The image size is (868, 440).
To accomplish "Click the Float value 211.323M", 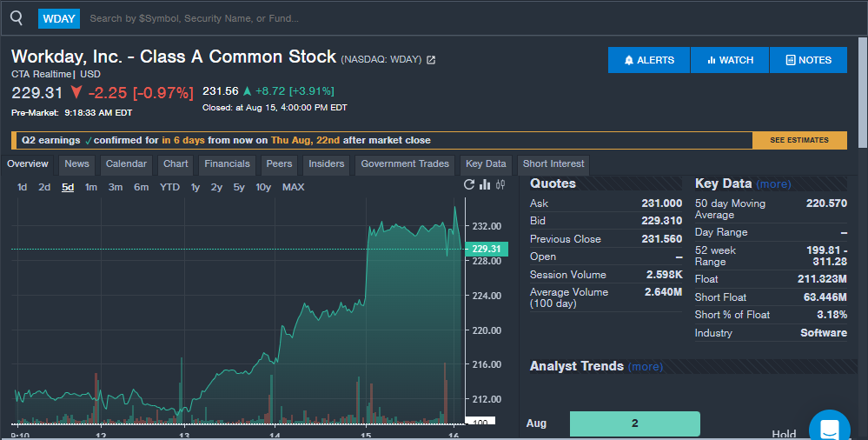I will click(x=822, y=279).
